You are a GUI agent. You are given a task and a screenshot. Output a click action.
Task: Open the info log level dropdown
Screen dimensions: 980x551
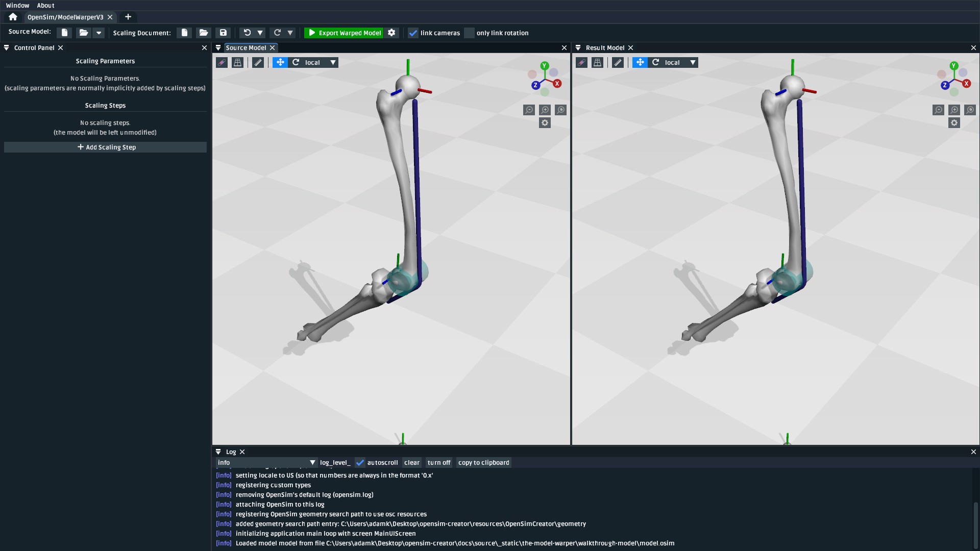tap(266, 463)
